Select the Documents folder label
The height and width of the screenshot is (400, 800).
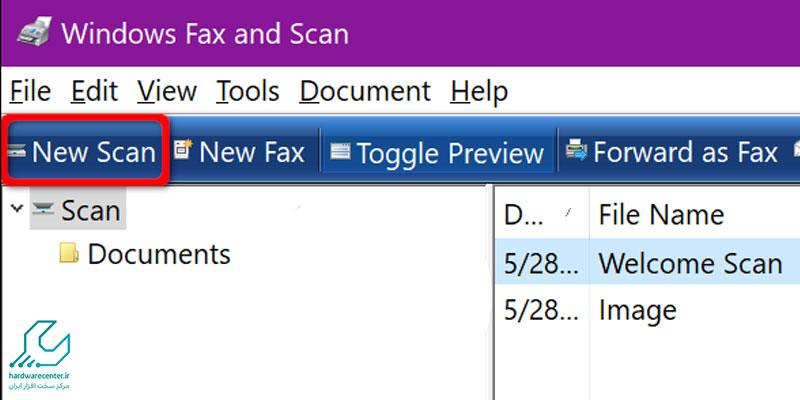[159, 254]
